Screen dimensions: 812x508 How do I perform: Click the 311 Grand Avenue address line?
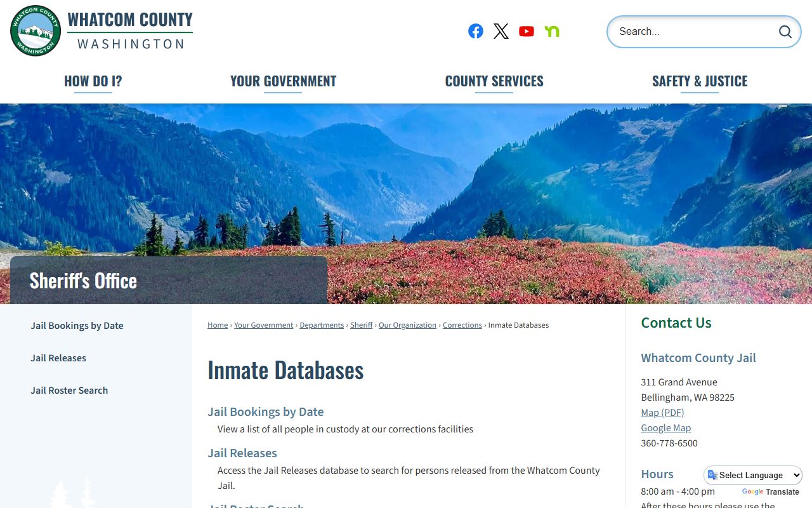679,382
